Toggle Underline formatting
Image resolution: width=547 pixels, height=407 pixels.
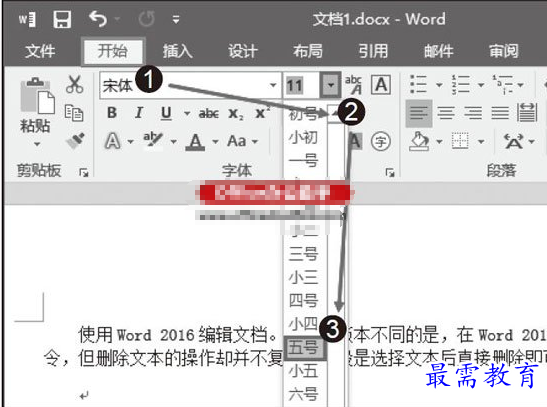tap(166, 113)
